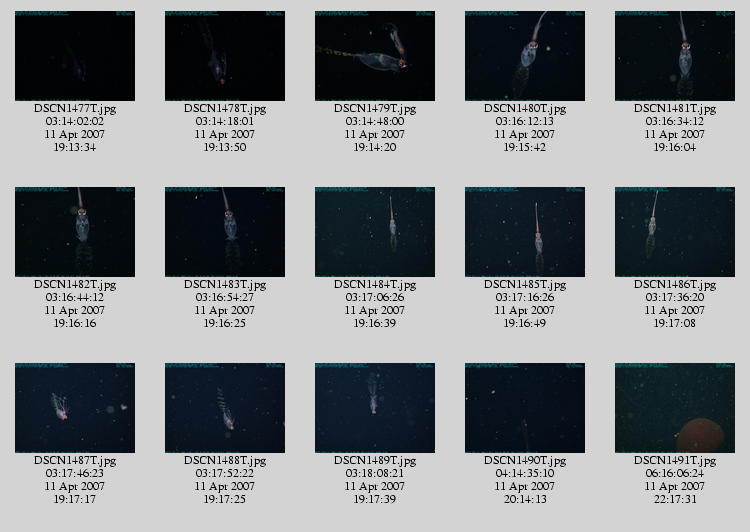Viewport: 750px width, 532px height.
Task: Select thumbnail DSCN1488T.jpg
Action: coord(225,408)
